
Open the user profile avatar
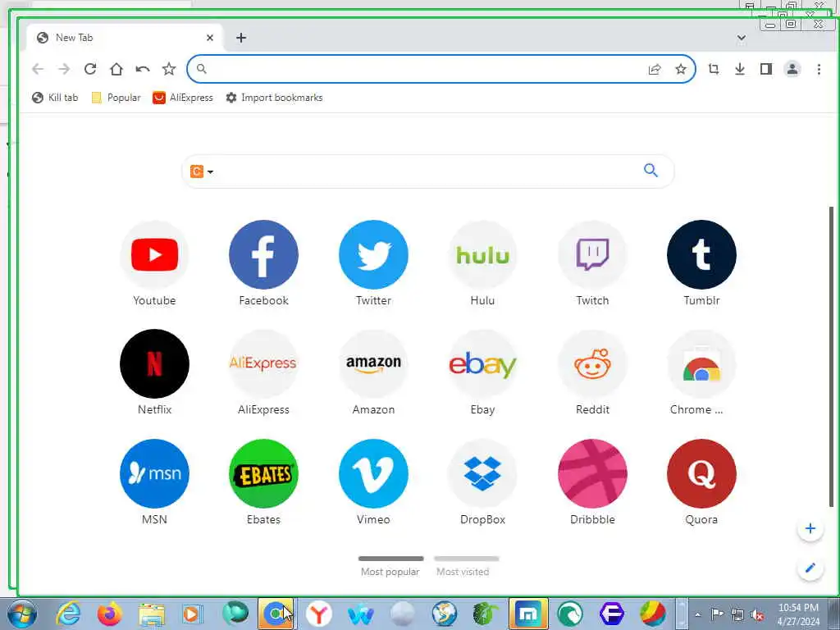pyautogui.click(x=792, y=69)
